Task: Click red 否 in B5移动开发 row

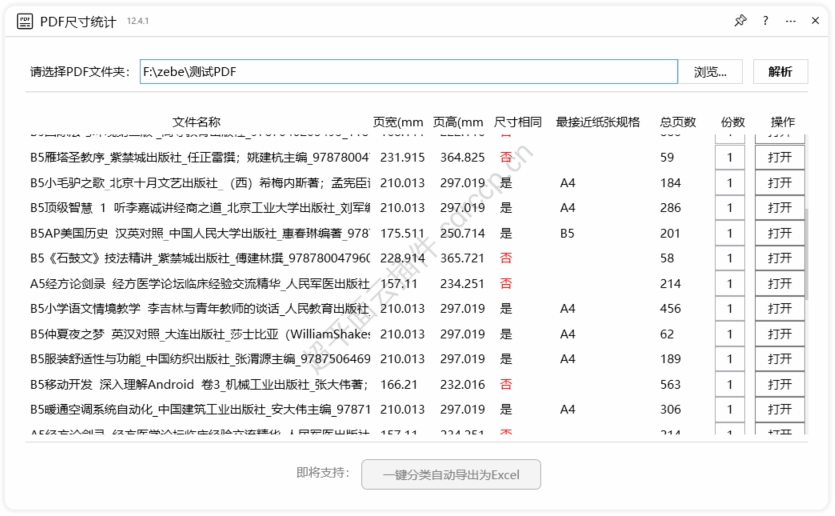Action: 506,384
